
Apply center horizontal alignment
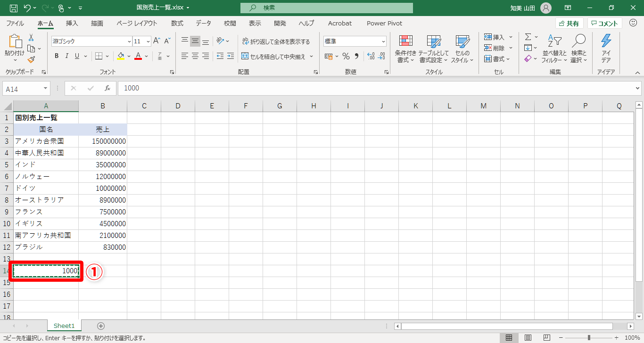coord(195,56)
